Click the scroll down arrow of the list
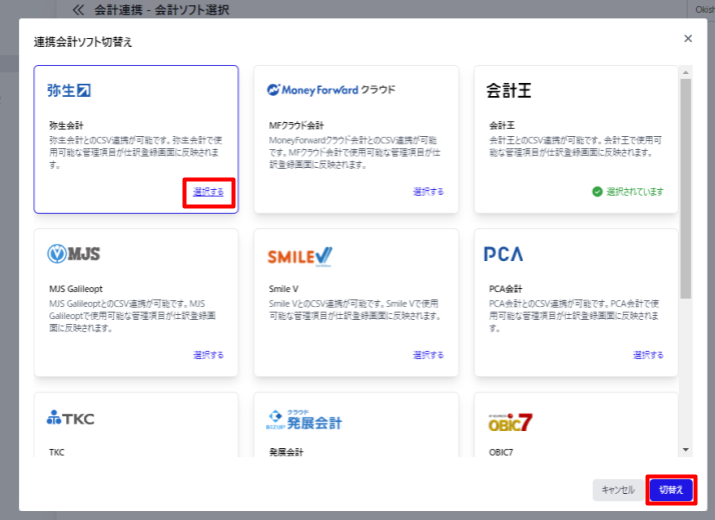The height and width of the screenshot is (520, 715). point(685,450)
